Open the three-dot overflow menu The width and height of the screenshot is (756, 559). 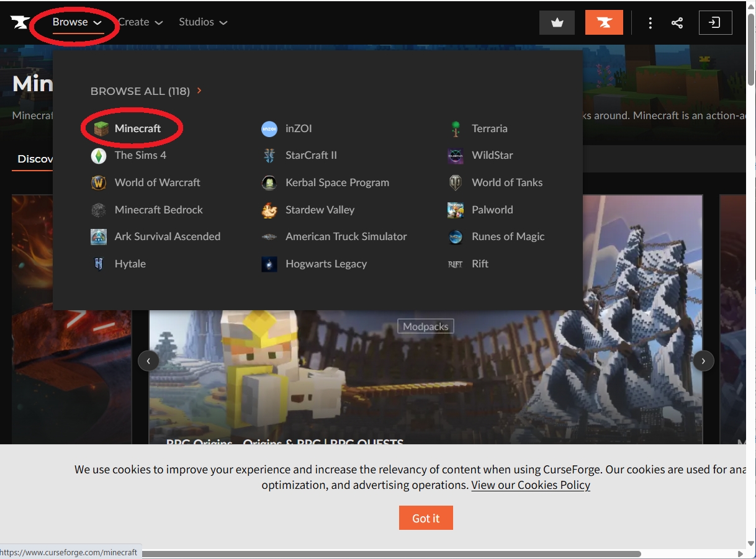(650, 22)
